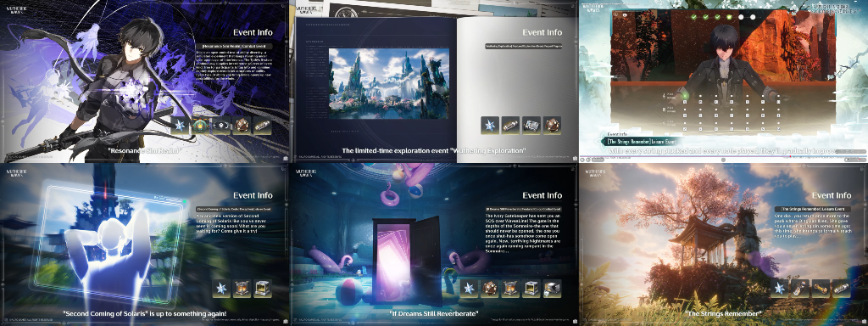Click Astrite star reward in If Dreams Still Reverberate panel
The image size is (868, 326).
tap(470, 289)
